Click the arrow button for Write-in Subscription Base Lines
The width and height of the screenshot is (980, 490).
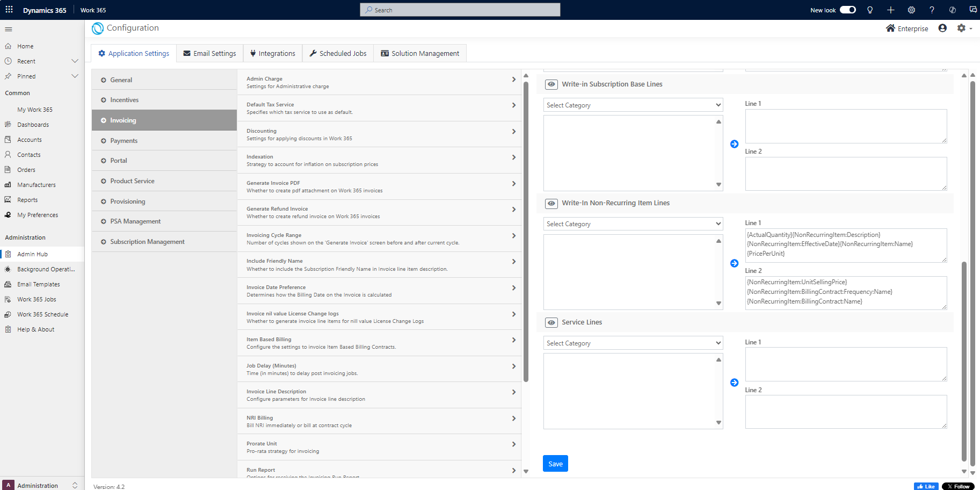[735, 144]
